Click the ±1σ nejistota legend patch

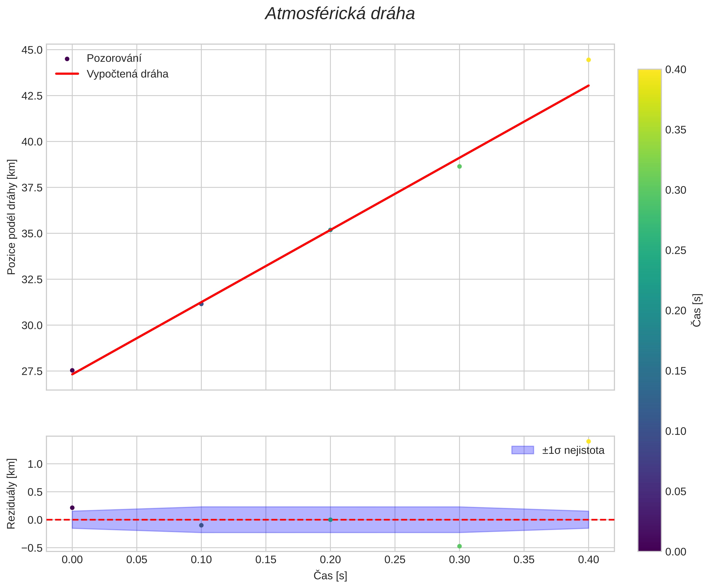click(x=522, y=450)
